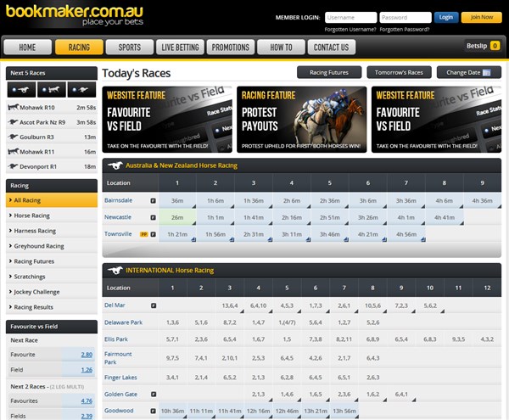Click the harness icon beside Mohawk R11
This screenshot has height=420, width=509.
[13, 152]
